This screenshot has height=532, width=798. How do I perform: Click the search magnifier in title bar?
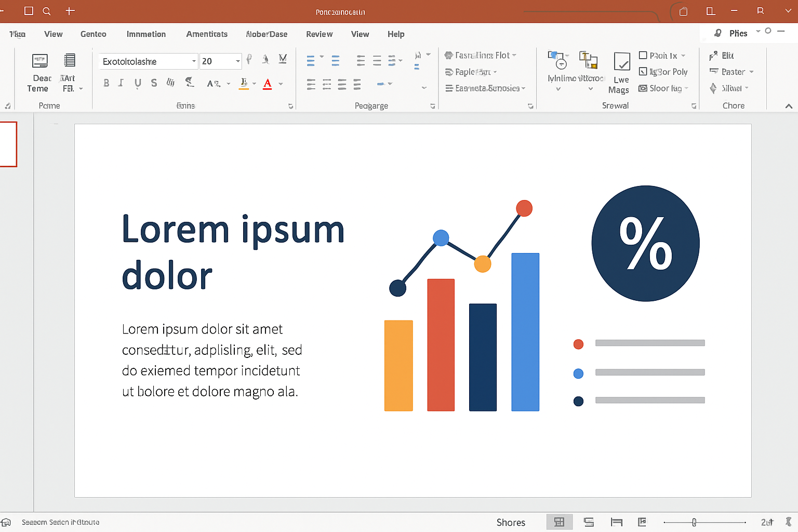point(47,11)
